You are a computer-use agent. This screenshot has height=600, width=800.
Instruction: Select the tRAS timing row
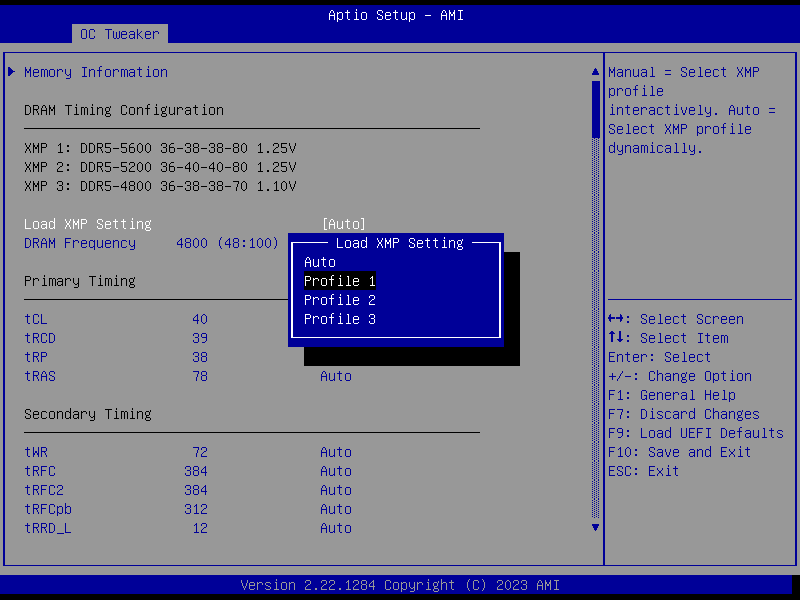(x=188, y=377)
